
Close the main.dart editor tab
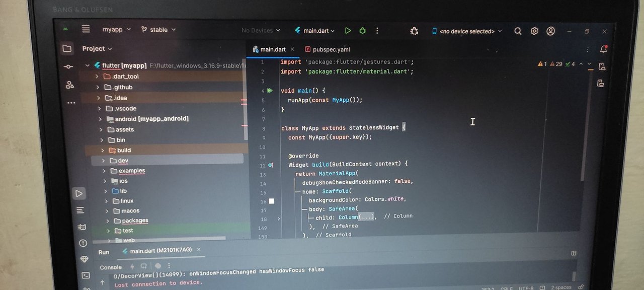pyautogui.click(x=292, y=49)
